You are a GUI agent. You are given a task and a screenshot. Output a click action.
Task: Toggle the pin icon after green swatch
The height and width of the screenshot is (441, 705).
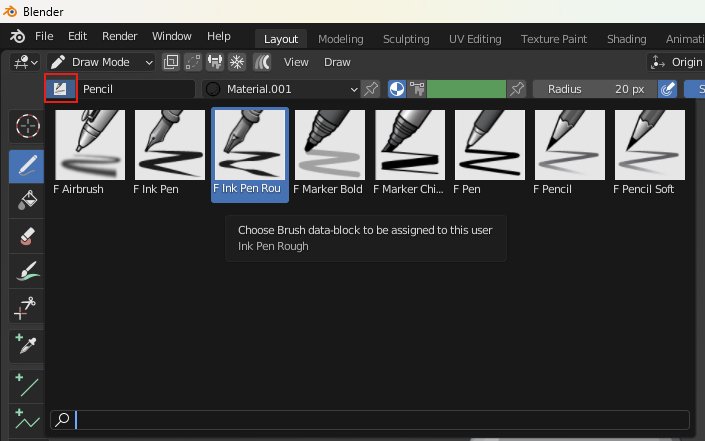click(x=517, y=89)
